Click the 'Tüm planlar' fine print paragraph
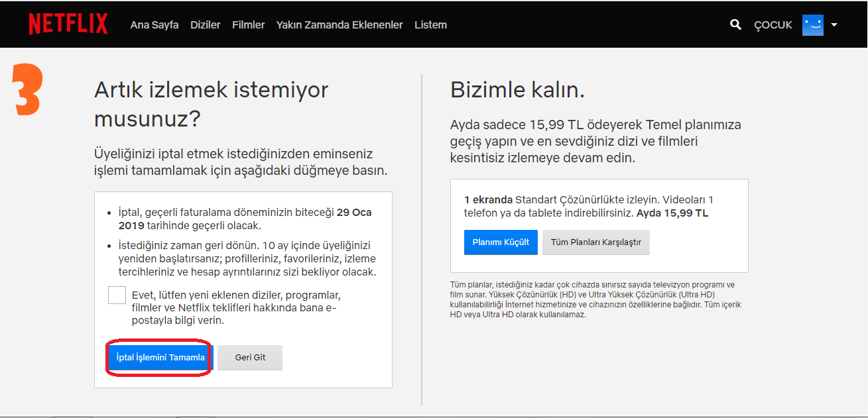 click(595, 299)
